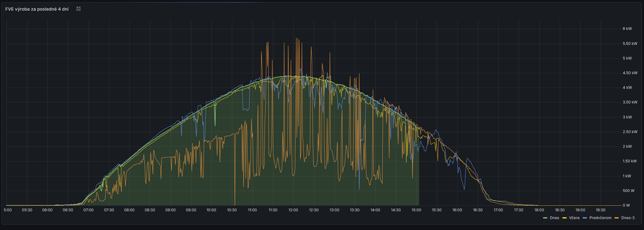Click the 07:00 label on the x-axis
Viewport: 644px width, 230px height.
click(88, 210)
